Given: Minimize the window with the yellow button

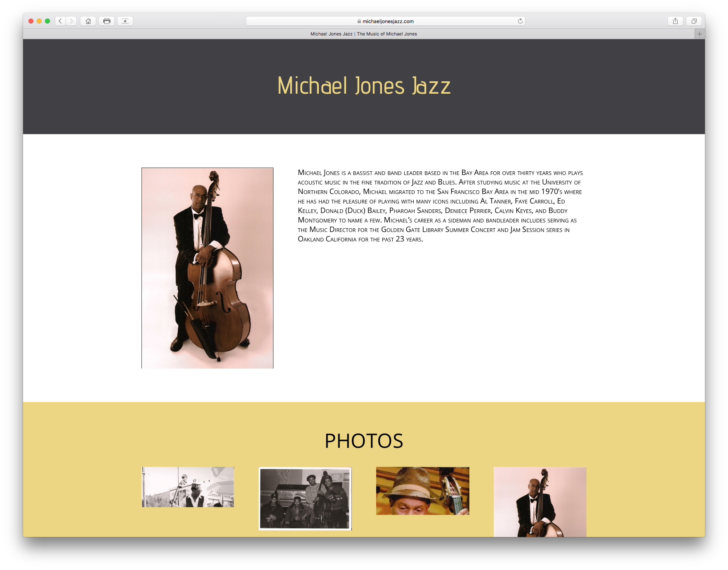Looking at the screenshot, I should [39, 21].
